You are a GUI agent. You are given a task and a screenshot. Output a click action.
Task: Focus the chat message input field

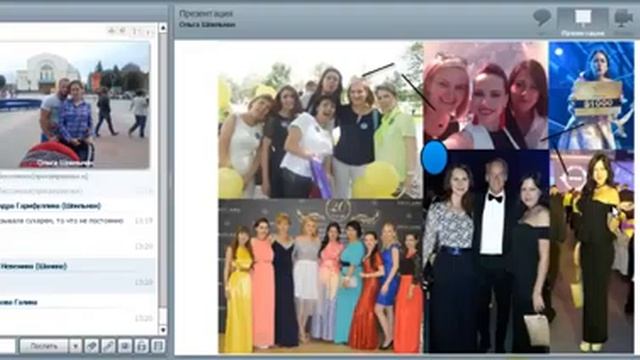[7, 346]
